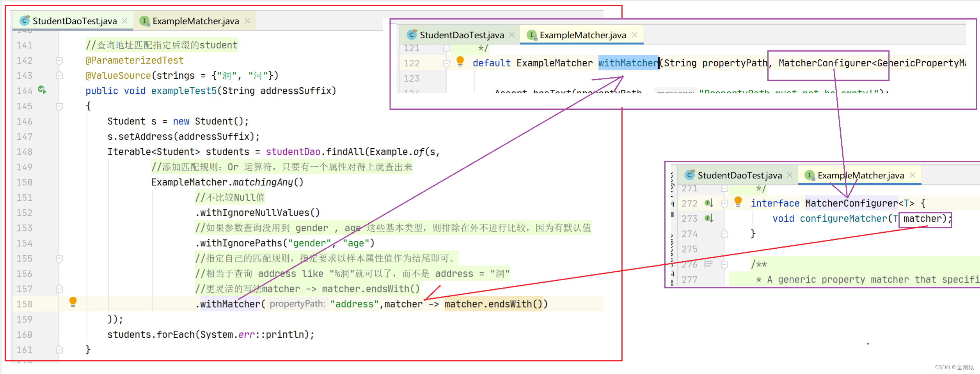Image resolution: width=980 pixels, height=374 pixels.
Task: Click the "address" string on line 158
Action: (354, 304)
